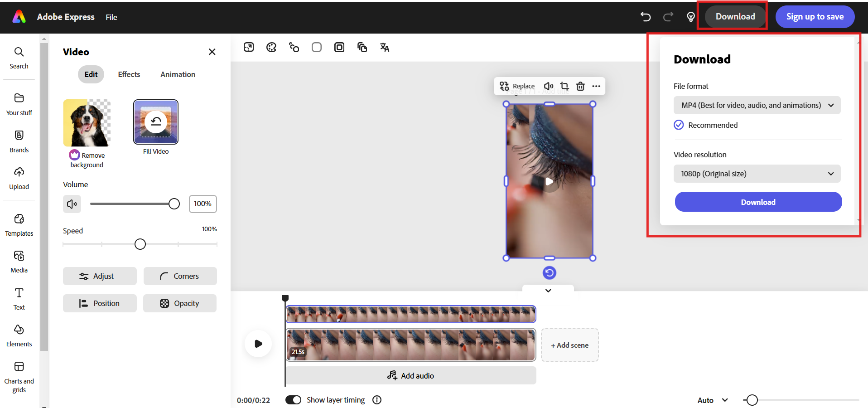The height and width of the screenshot is (408, 868).
Task: Toggle the clip audio icon in the floating toolbar
Action: pos(549,86)
